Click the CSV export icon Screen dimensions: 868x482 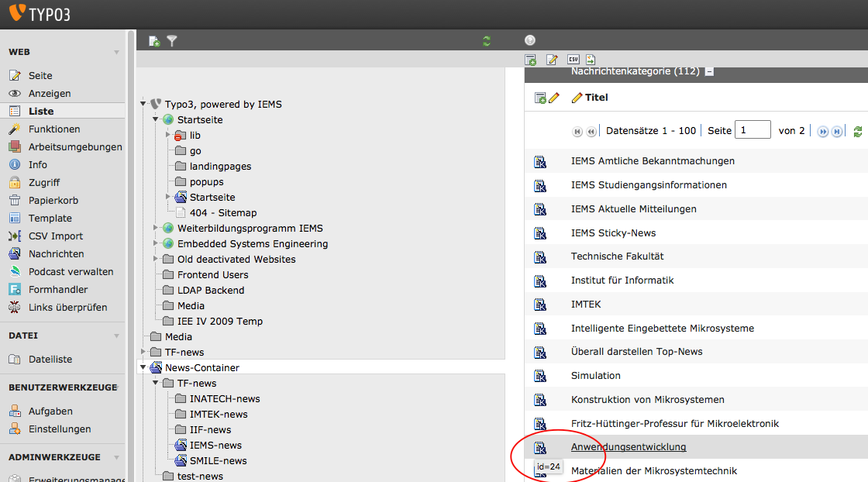click(x=573, y=59)
